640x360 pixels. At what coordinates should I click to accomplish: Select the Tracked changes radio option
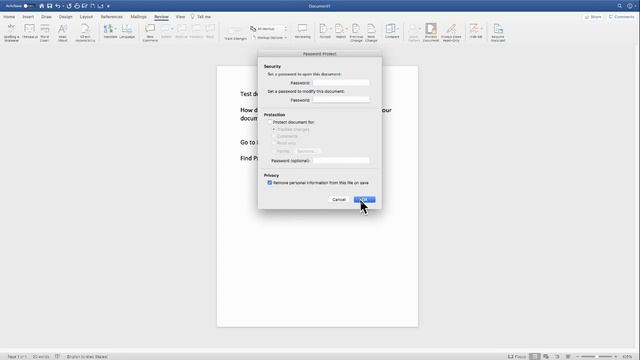click(x=274, y=129)
